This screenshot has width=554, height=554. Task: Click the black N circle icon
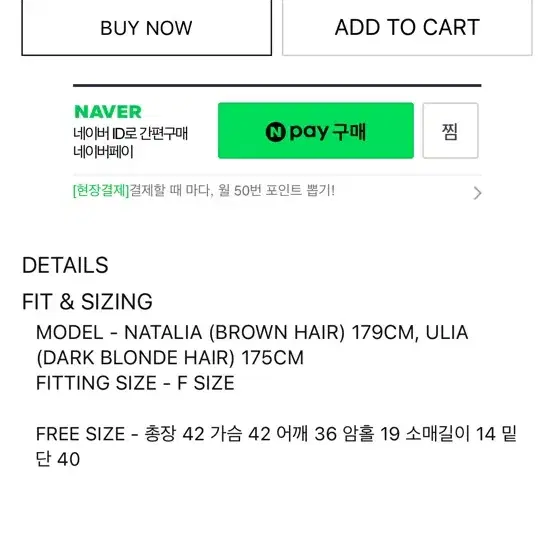click(x=275, y=131)
